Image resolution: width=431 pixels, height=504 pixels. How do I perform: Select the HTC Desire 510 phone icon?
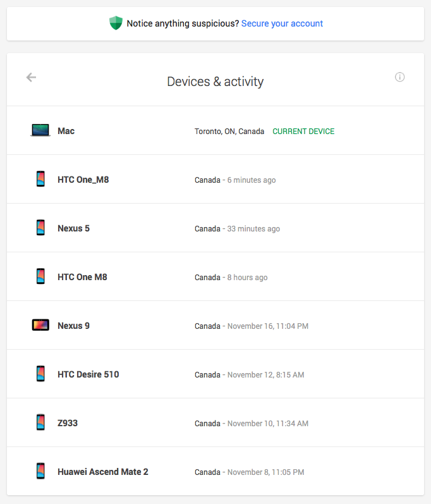[40, 374]
